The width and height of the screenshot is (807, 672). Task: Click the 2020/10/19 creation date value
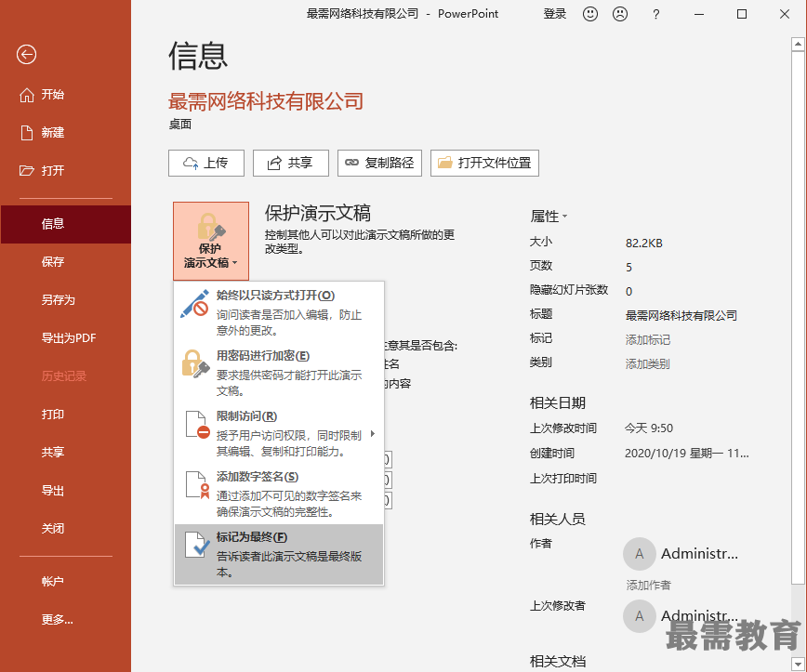click(x=686, y=454)
